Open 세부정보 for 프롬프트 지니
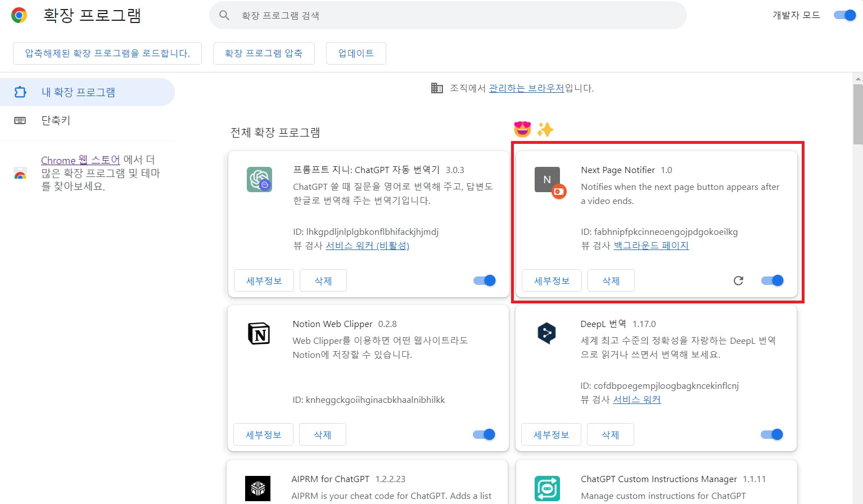863x504 pixels. 264,280
